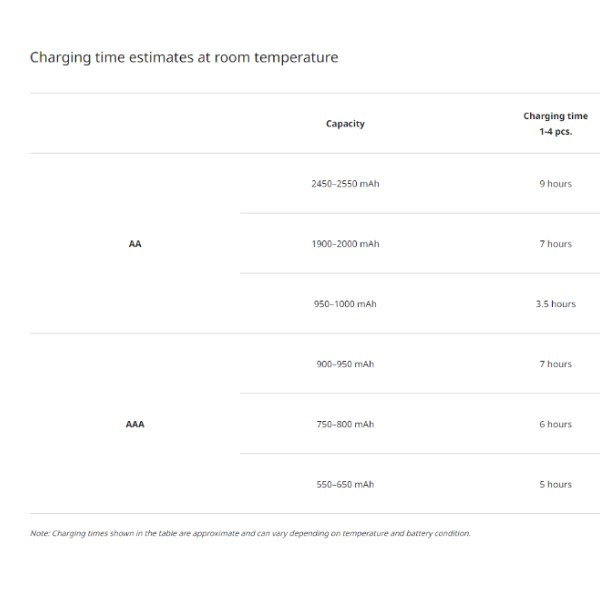The image size is (600, 600).
Task: Click the 7 hours cell for 1900–2000 mAh
Action: (555, 244)
